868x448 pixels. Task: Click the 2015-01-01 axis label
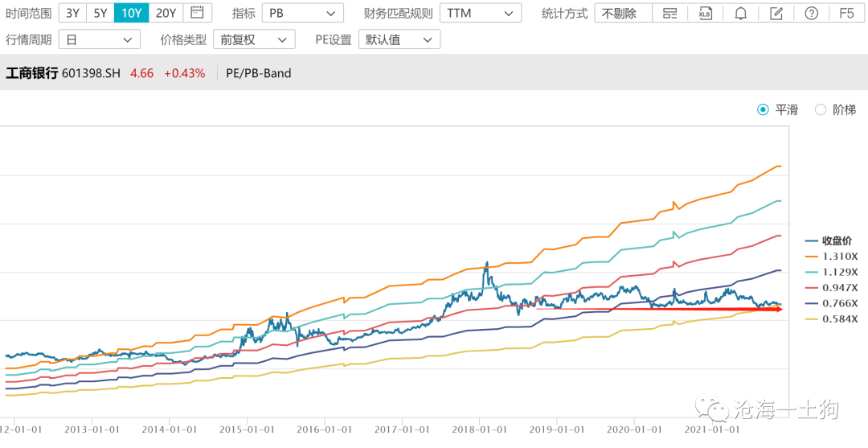click(x=247, y=430)
